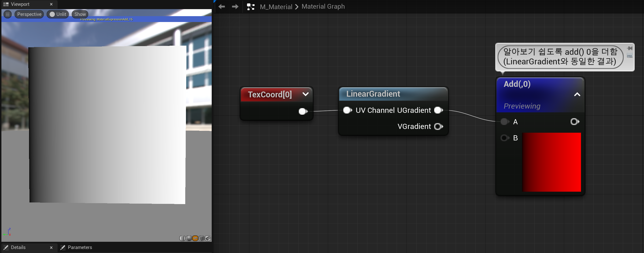
Task: Expand the TexCoord[0] node chevron
Action: [305, 94]
